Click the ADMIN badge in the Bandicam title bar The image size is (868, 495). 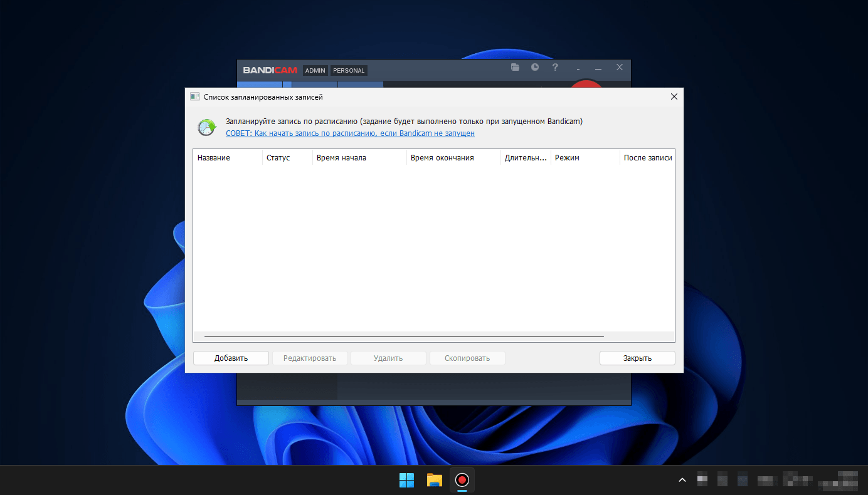point(315,70)
